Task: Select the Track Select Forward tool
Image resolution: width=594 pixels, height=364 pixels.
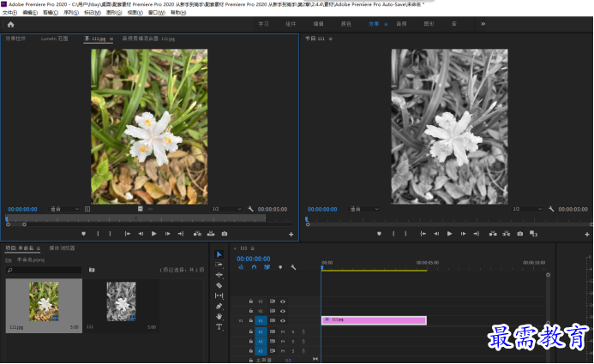Action: pos(219,265)
